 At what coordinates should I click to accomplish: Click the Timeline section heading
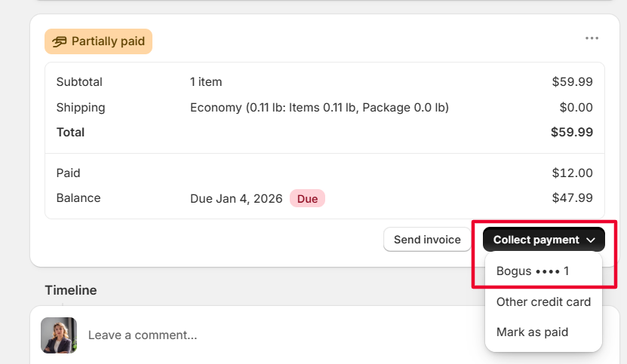click(70, 290)
